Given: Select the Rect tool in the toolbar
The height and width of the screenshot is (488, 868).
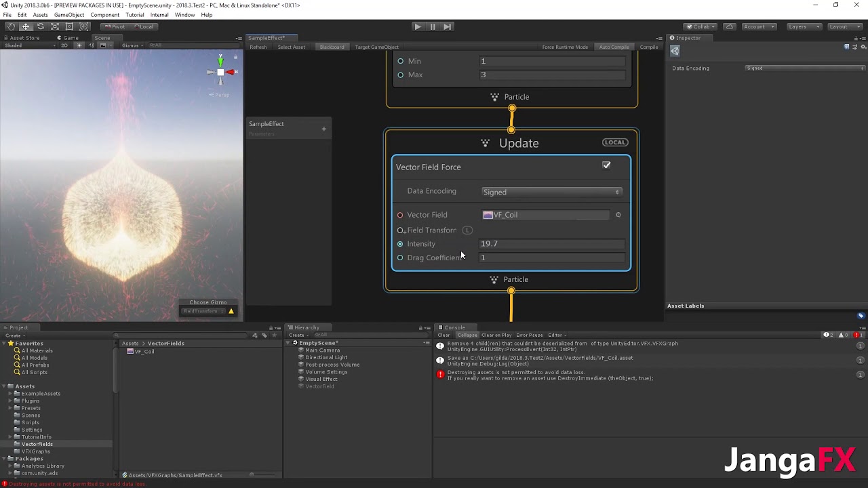Looking at the screenshot, I should coord(69,26).
